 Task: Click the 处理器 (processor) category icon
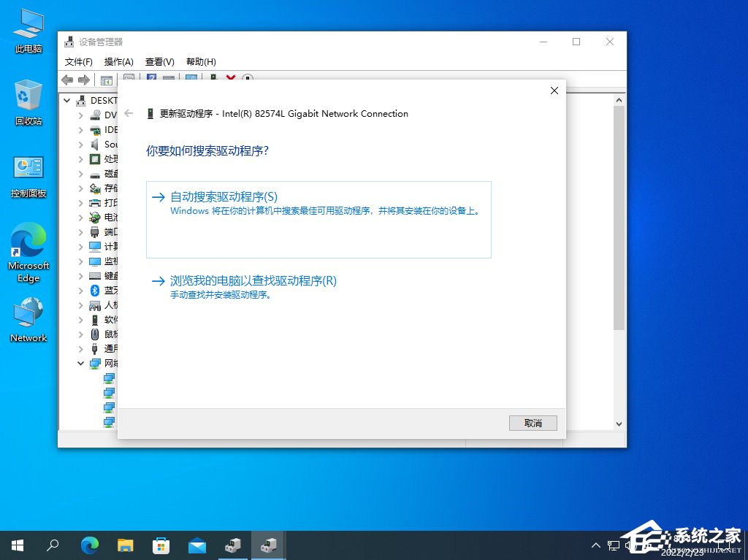95,158
